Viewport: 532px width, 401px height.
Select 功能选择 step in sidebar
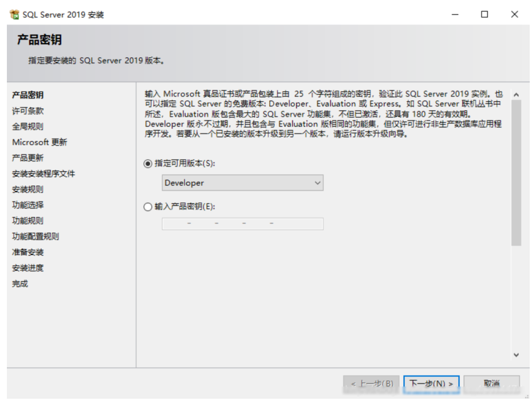click(28, 205)
